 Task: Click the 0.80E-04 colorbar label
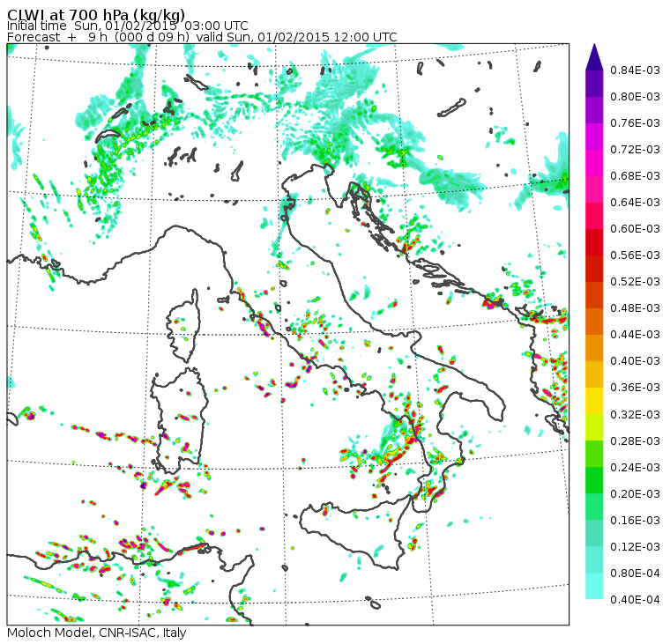pyautogui.click(x=635, y=574)
